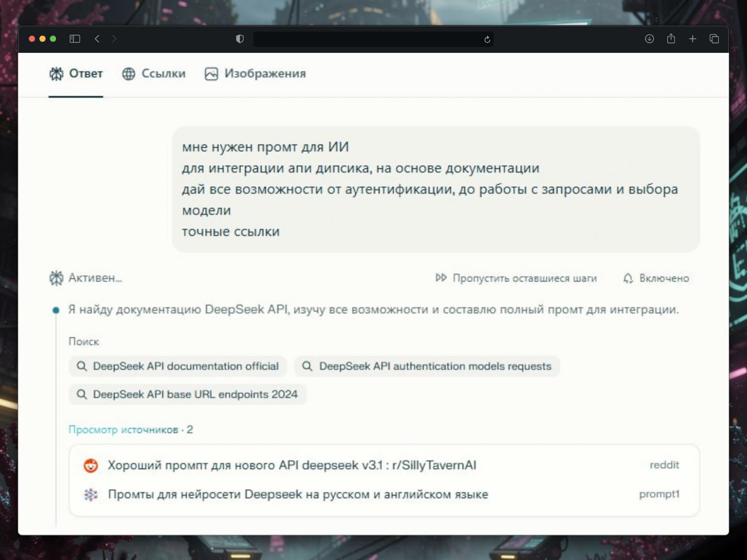Image resolution: width=747 pixels, height=560 pixels.
Task: Click the notification bell icon
Action: coord(628,278)
